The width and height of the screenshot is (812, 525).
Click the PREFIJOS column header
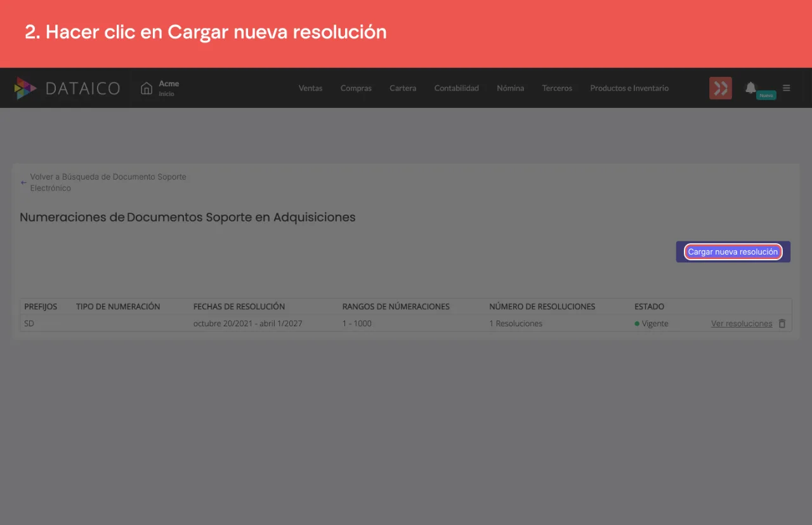[x=41, y=307]
